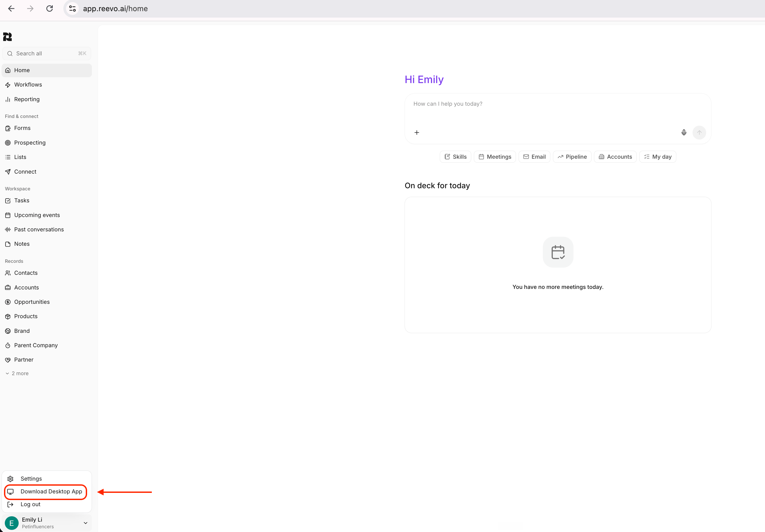
Task: Click the My day quick action
Action: click(x=658, y=157)
